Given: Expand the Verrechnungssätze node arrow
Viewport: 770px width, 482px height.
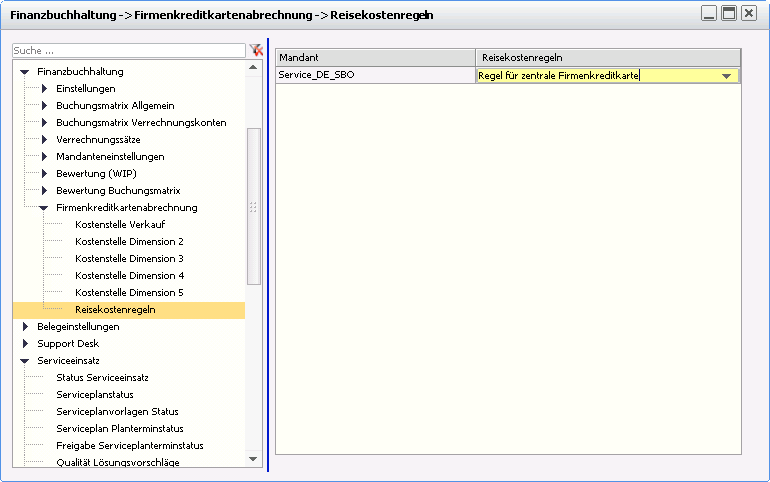Looking at the screenshot, I should pyautogui.click(x=44, y=140).
